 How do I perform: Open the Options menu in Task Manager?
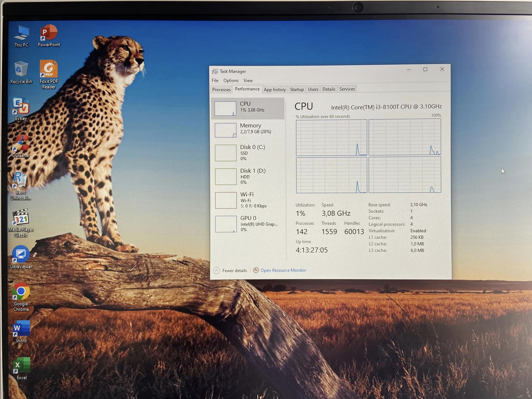(231, 81)
